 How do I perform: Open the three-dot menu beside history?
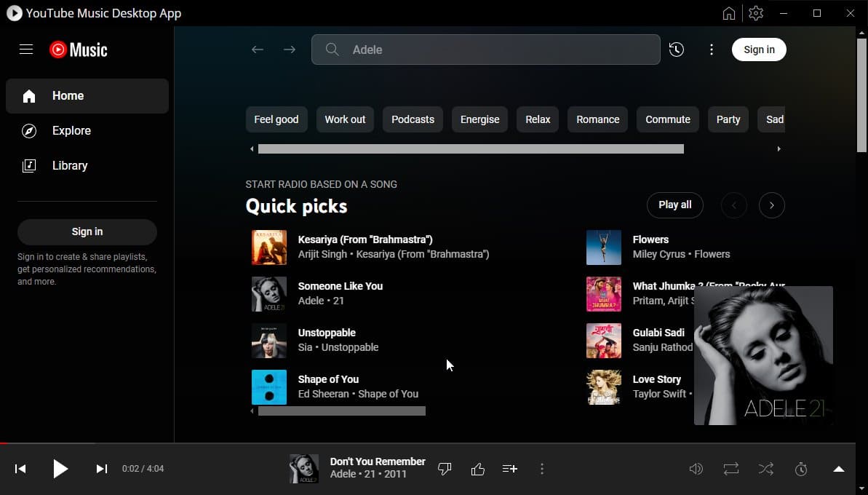click(712, 49)
